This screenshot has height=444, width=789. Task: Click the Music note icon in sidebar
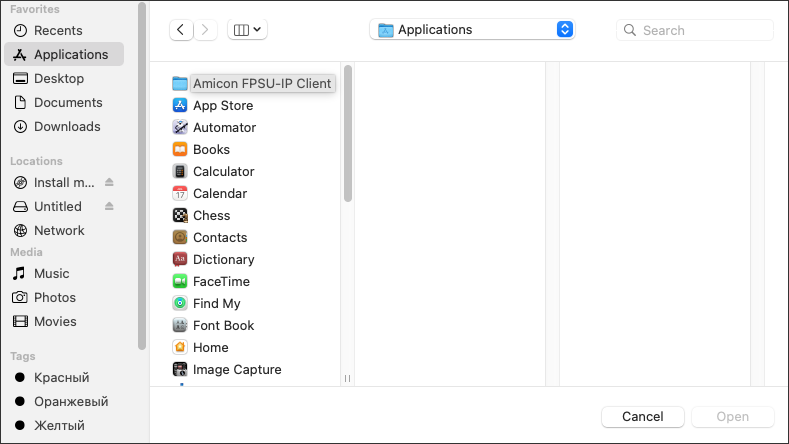[x=19, y=274]
